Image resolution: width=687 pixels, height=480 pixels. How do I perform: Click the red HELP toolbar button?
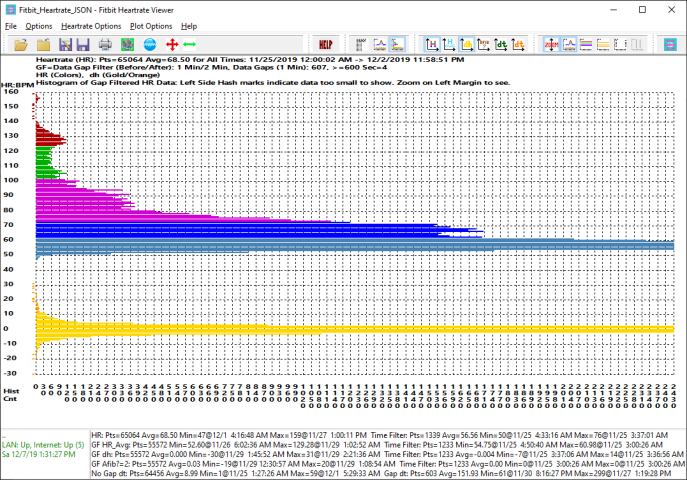point(326,45)
